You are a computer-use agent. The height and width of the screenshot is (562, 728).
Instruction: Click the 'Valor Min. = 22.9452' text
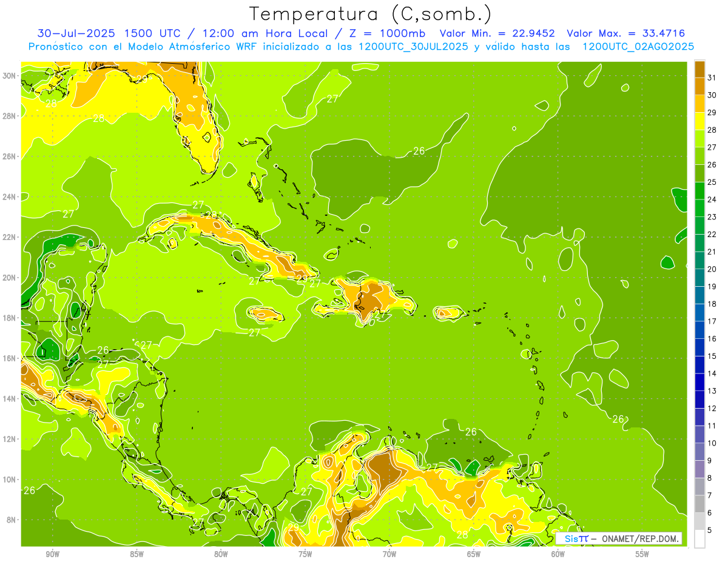pos(499,33)
